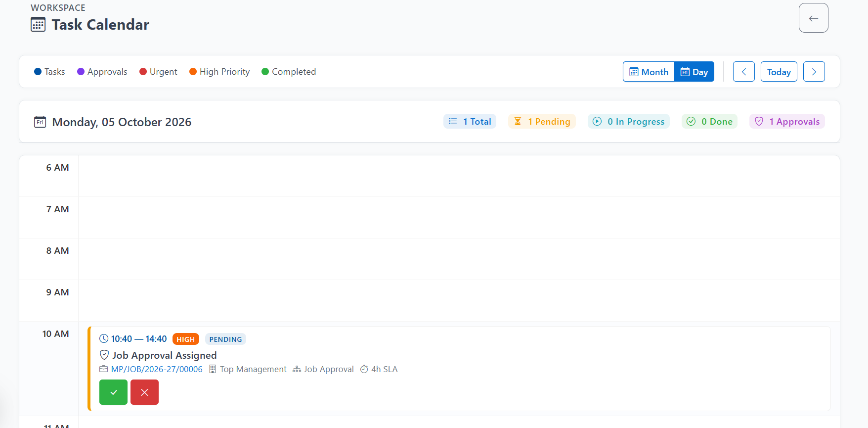The image size is (868, 428).
Task: Click the 1 Approvals badge
Action: (x=787, y=121)
